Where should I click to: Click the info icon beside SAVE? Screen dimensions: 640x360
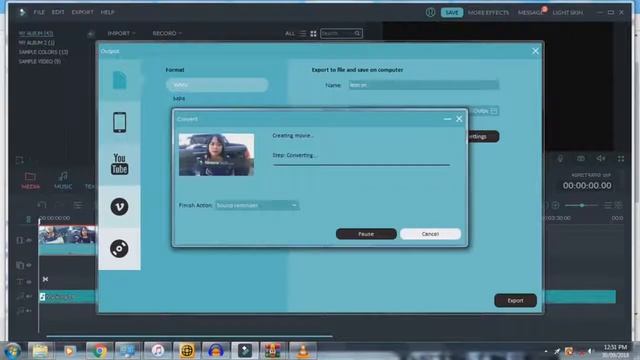click(430, 12)
